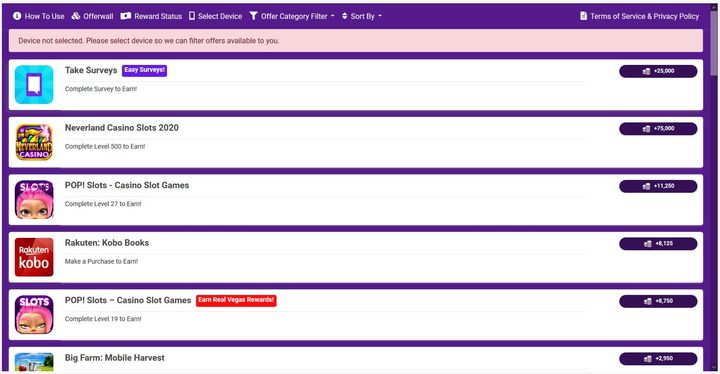The image size is (720, 374).
Task: Click the Neverland Casino Slots icon
Action: pos(34,142)
